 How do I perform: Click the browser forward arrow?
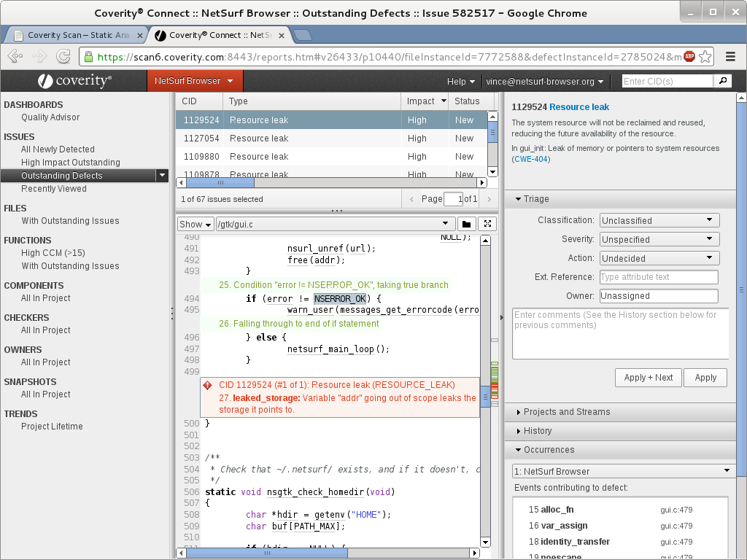pos(39,57)
